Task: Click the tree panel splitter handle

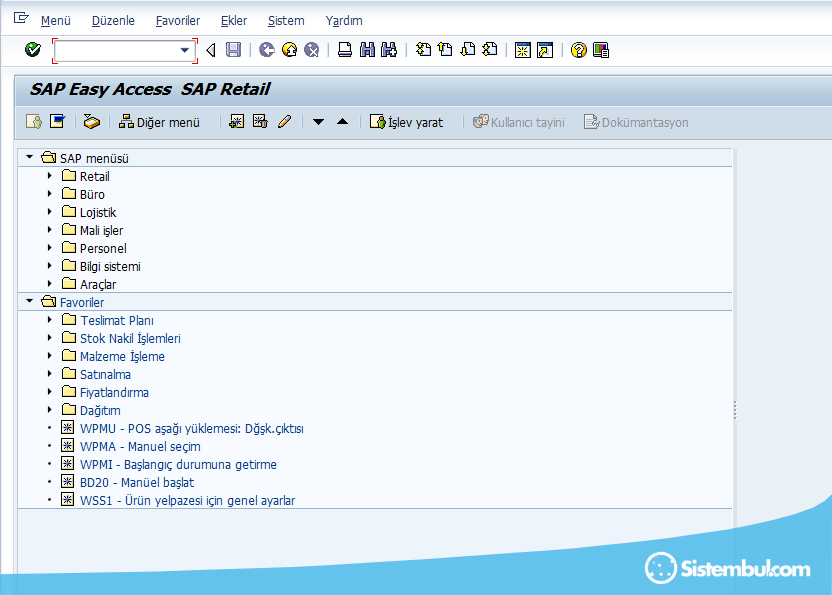Action: click(735, 410)
